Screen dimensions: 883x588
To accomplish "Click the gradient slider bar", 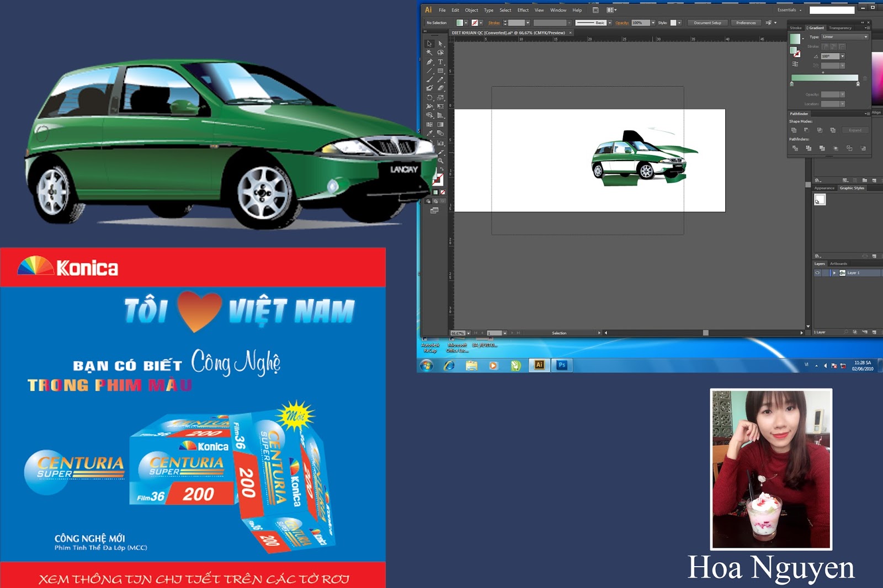I will click(x=825, y=78).
